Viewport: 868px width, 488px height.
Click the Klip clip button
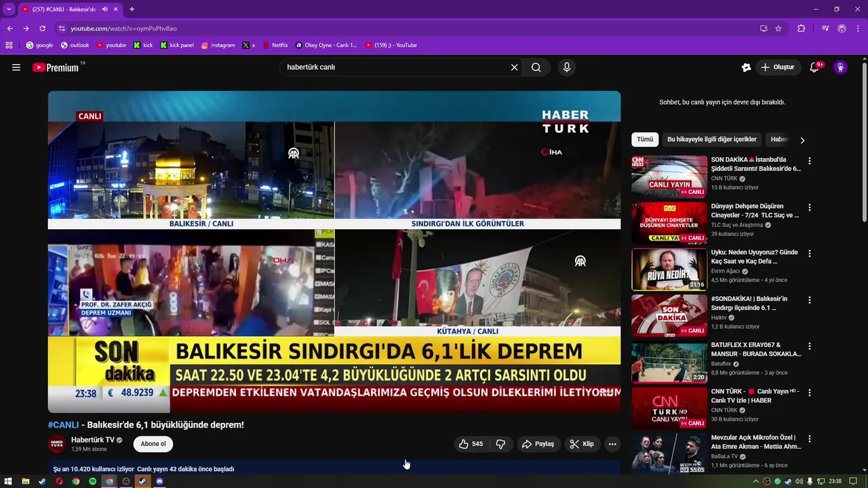click(582, 444)
